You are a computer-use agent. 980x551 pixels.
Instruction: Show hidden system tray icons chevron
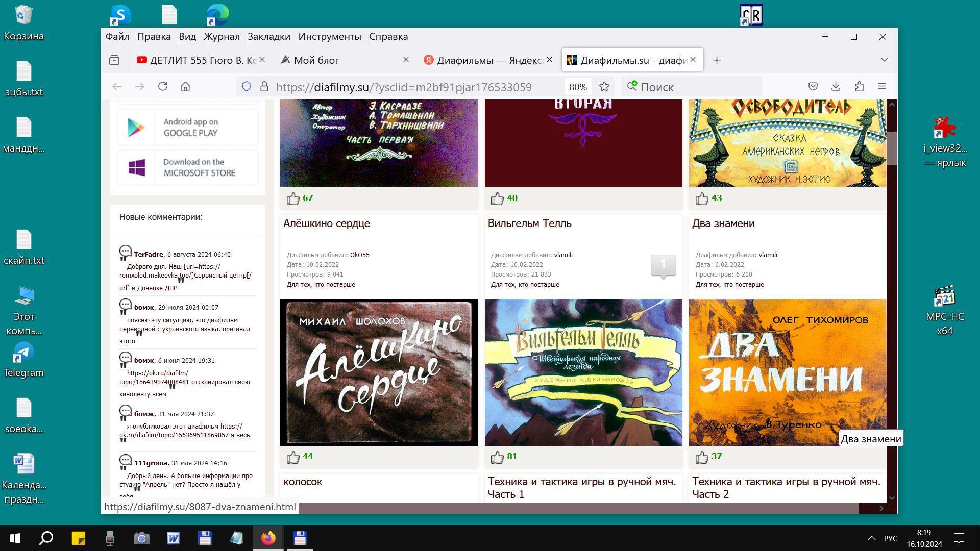[x=872, y=538]
